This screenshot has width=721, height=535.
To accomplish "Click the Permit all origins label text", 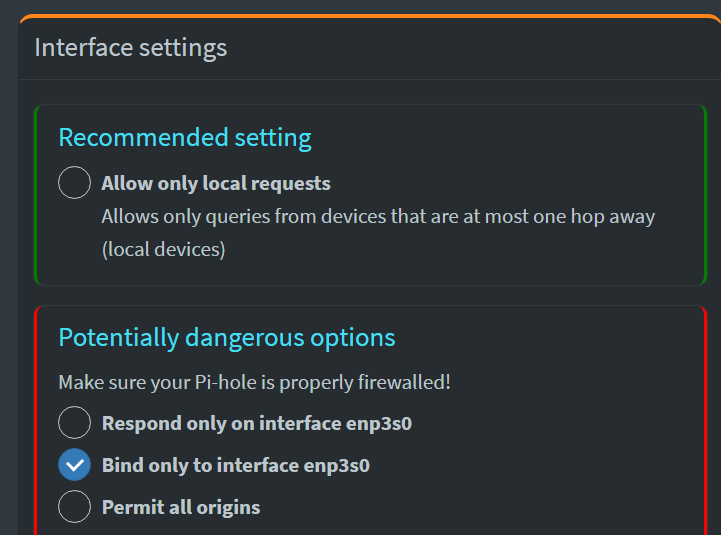I will coord(181,507).
